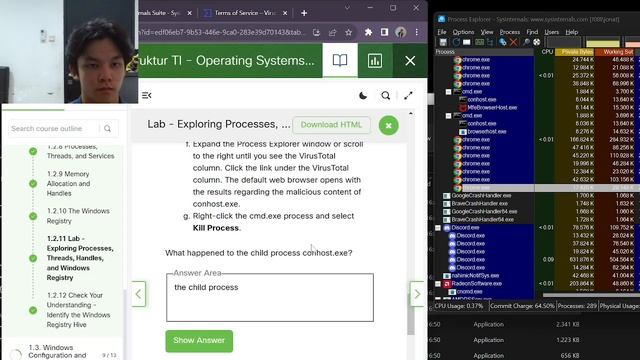Open Chrome tab search chevron
Screen dimensions: 640x360
point(347,7)
